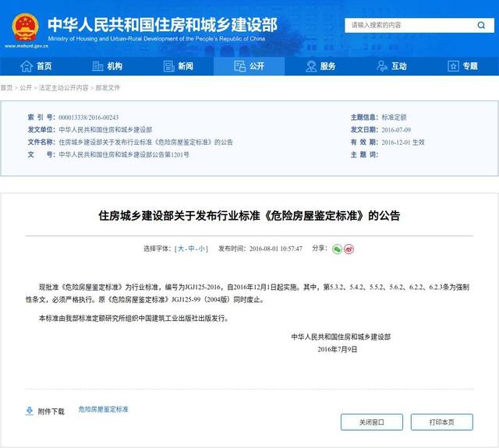This screenshot has width=499, height=448.
Task: Open 法定主动公开内容 breadcrumb link
Action: [x=64, y=88]
